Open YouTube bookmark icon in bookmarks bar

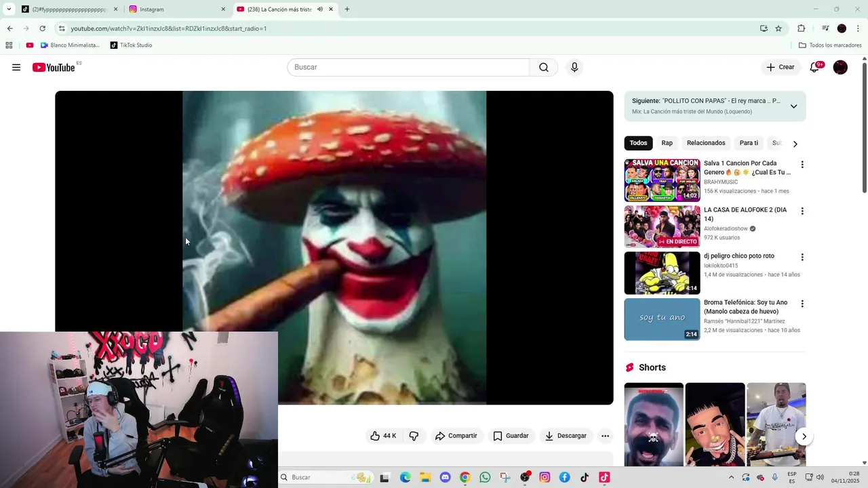[x=30, y=45]
